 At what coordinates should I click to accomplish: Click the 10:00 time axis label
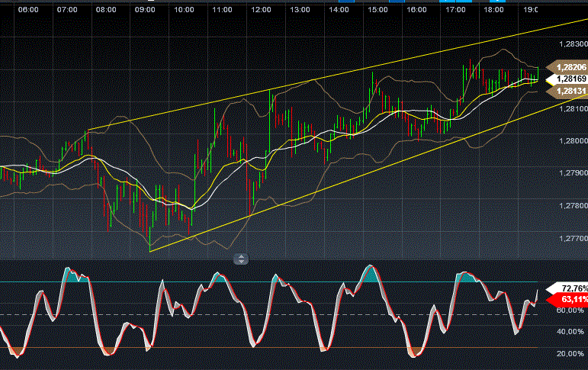pos(184,9)
